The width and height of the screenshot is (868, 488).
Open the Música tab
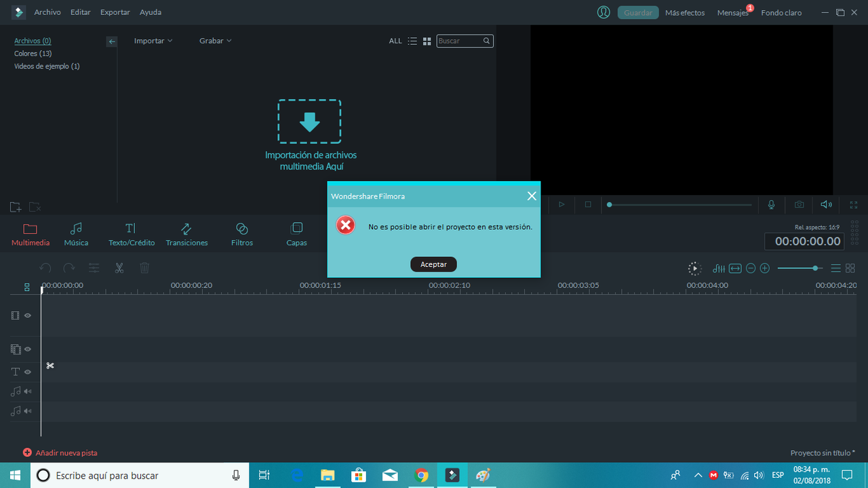(x=76, y=235)
